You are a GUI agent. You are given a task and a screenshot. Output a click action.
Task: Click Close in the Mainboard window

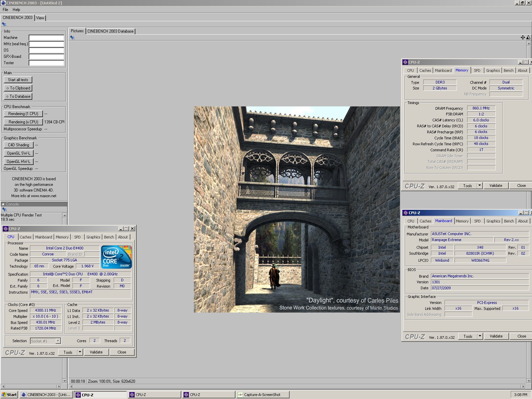[522, 336]
